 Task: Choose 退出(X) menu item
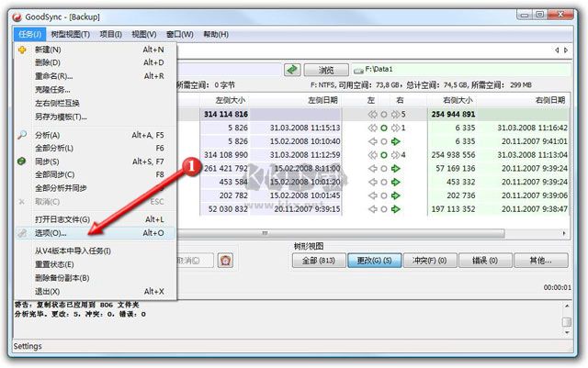point(96,291)
